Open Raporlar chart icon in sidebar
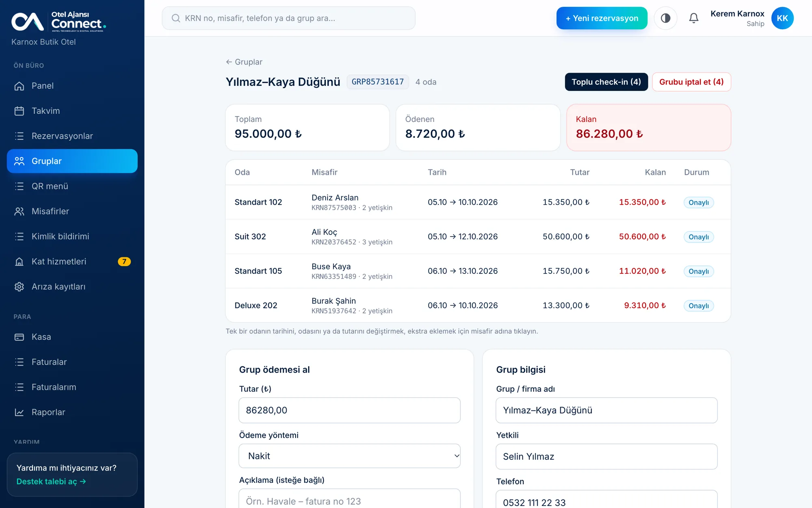This screenshot has height=508, width=812. (x=19, y=412)
